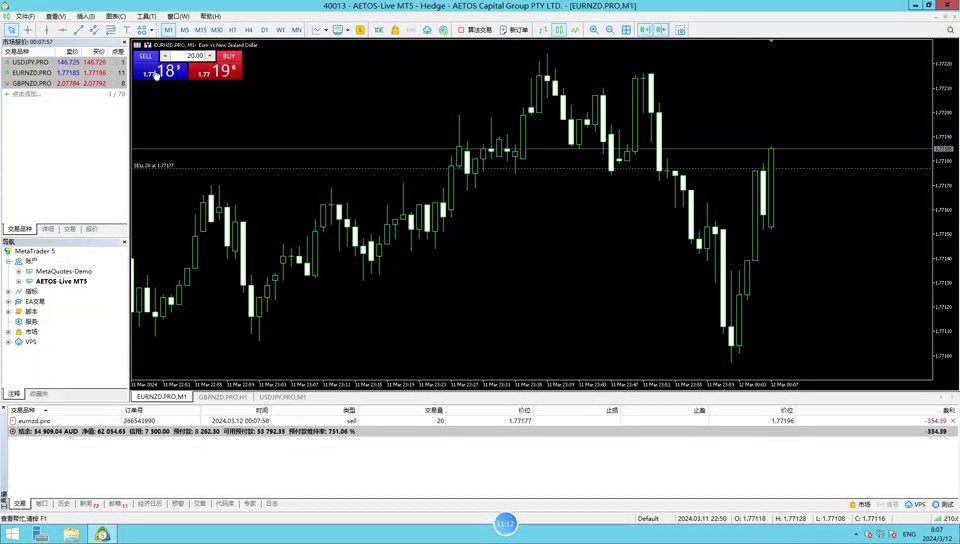Open the 历史 history tab

pos(64,504)
